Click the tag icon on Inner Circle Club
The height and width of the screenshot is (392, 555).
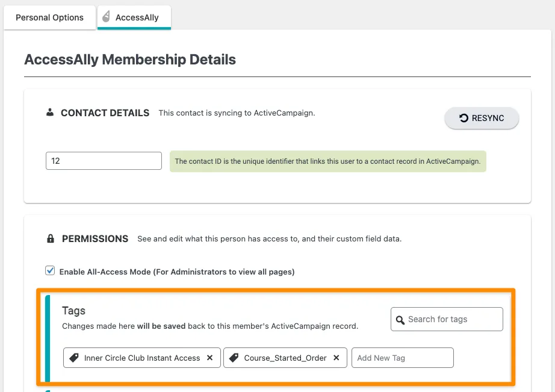pyautogui.click(x=73, y=357)
